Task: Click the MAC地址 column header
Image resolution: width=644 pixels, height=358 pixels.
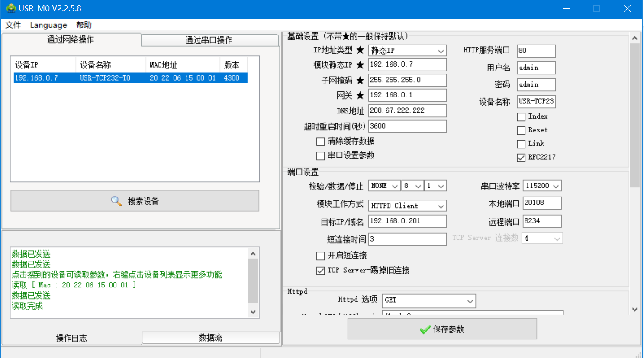Action: [183, 65]
